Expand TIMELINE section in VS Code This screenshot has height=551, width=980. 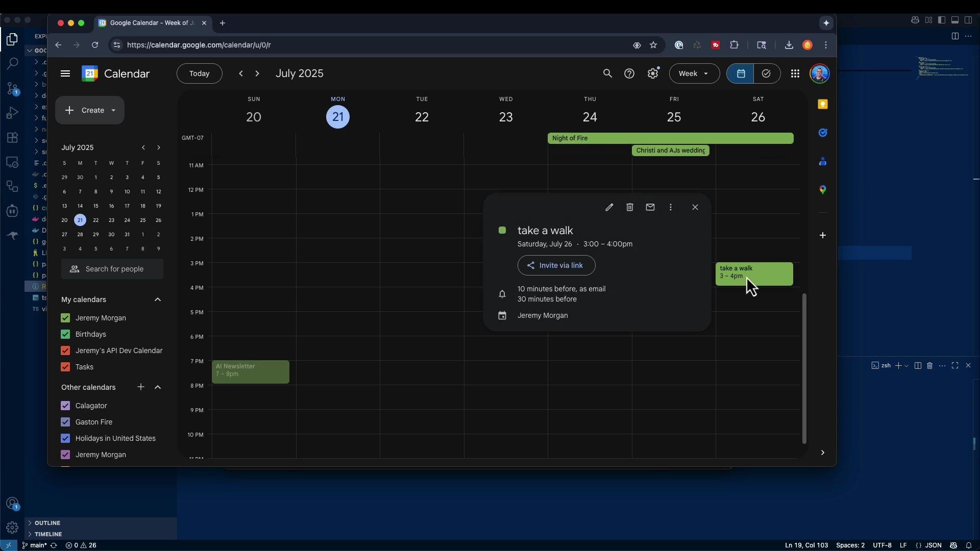(101, 534)
